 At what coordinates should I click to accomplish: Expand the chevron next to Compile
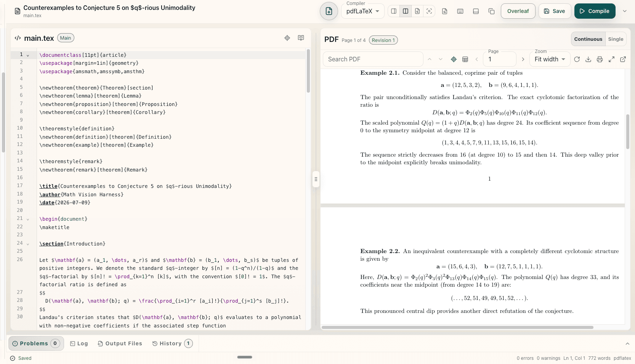[x=625, y=11]
